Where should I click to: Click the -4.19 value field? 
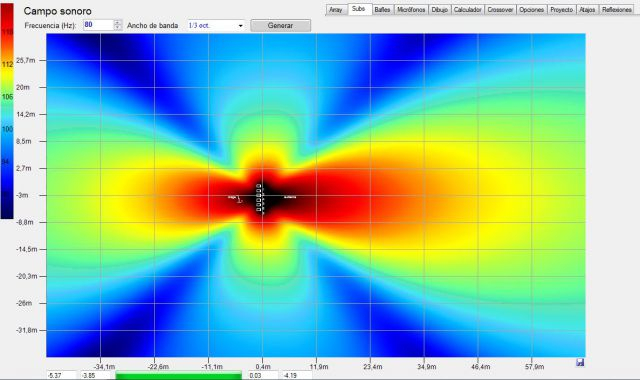pos(297,376)
